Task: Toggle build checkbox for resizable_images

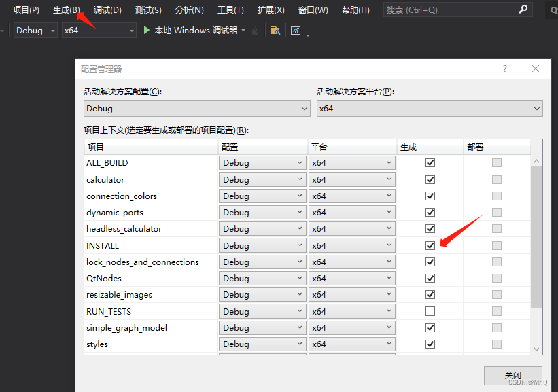Action: [430, 295]
